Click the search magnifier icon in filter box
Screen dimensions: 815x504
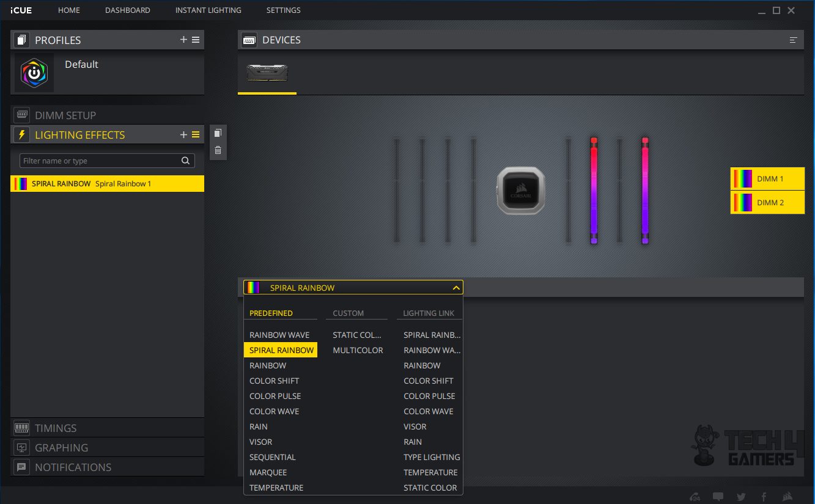click(186, 161)
